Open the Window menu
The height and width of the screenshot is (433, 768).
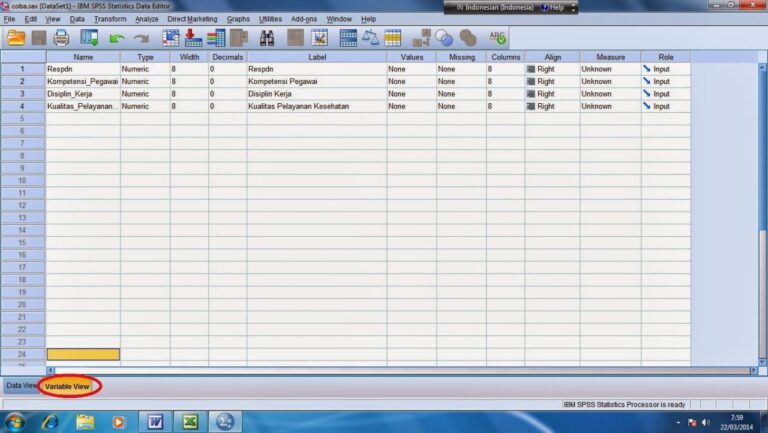(x=339, y=19)
